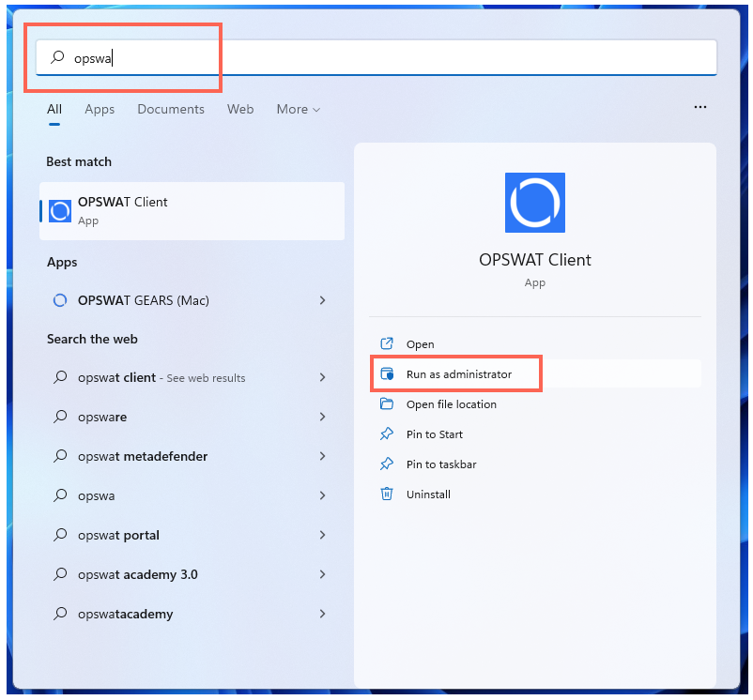Expand the 'opswat client' web result chevron
753x700 pixels.
322,377
